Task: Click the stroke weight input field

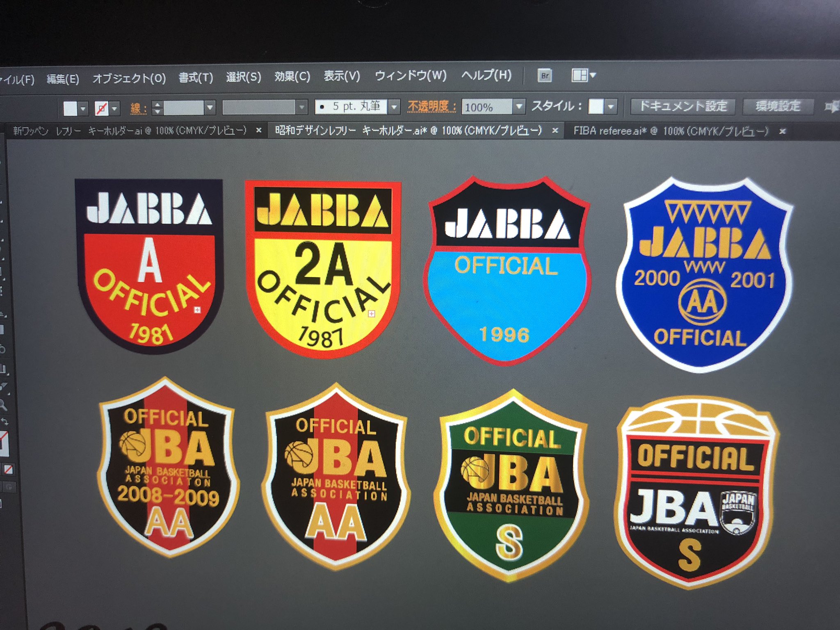Action: (x=184, y=108)
